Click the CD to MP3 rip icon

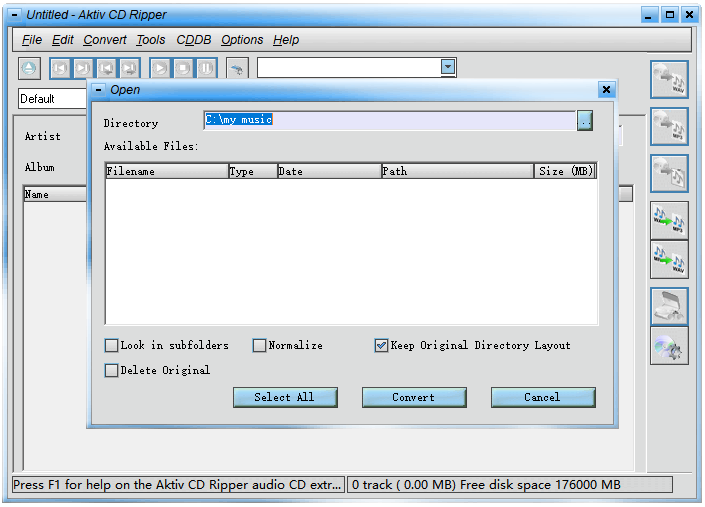[x=669, y=126]
